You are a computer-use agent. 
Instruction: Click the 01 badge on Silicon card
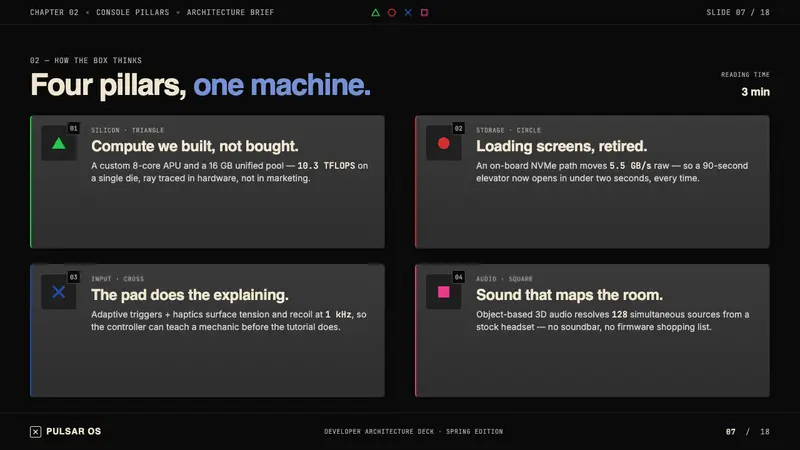pos(73,129)
